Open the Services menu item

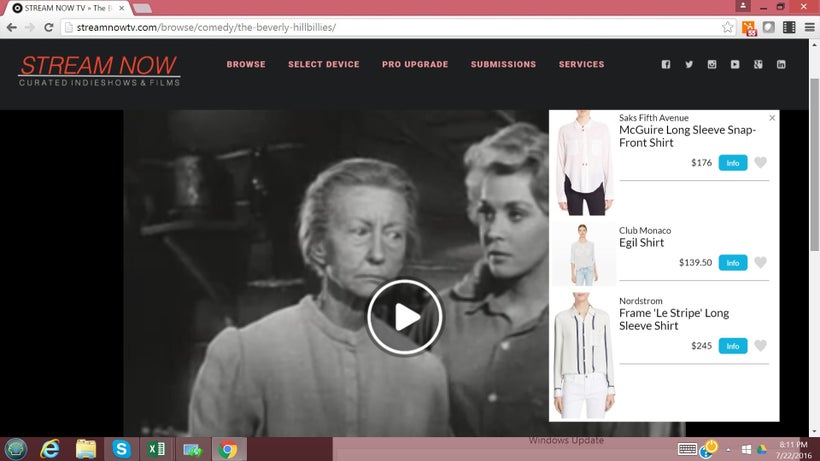[x=582, y=64]
